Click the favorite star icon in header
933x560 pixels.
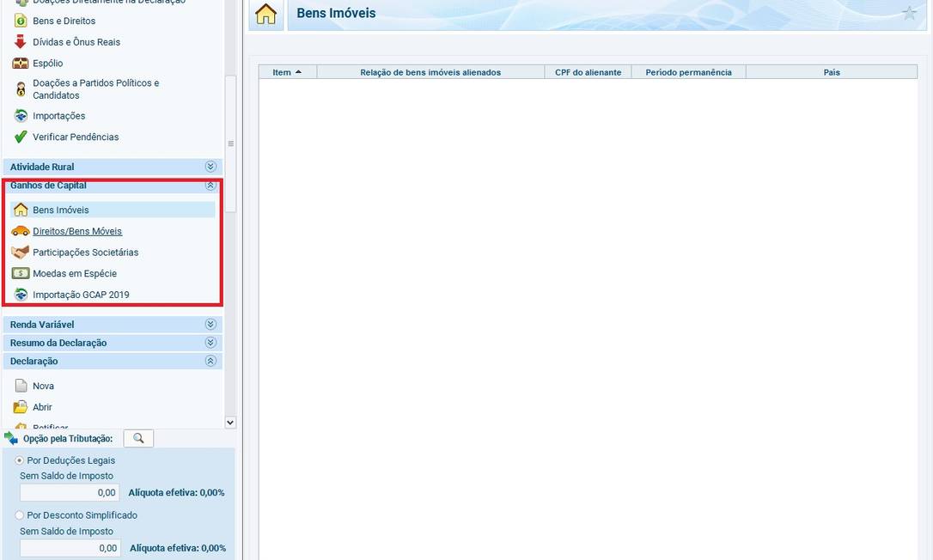pos(909,13)
